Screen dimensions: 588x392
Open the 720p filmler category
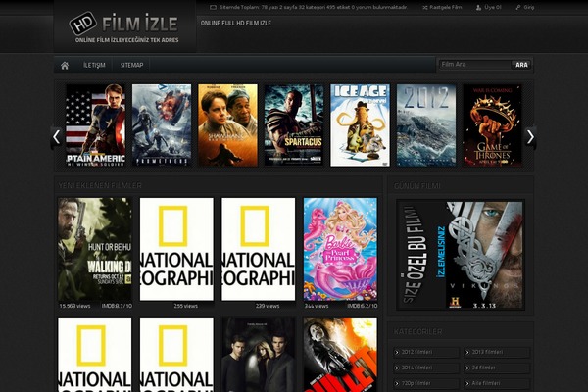pos(426,384)
